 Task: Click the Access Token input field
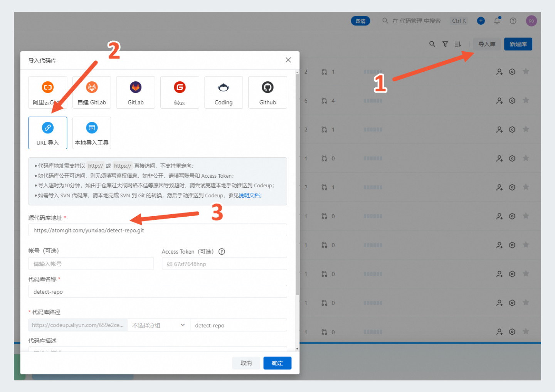[224, 264]
